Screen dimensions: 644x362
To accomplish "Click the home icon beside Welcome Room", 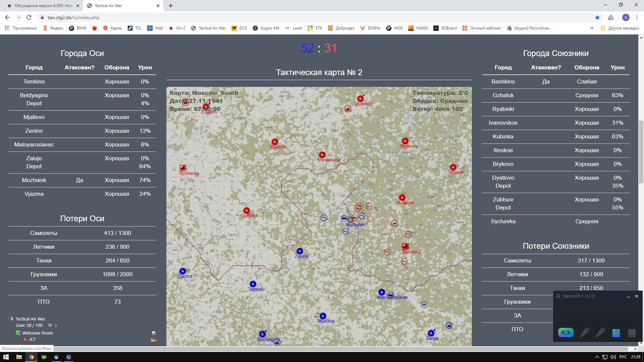I will pos(154,333).
